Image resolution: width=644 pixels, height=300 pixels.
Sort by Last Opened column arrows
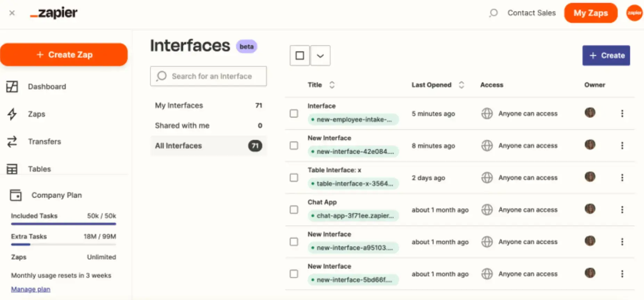[461, 85]
